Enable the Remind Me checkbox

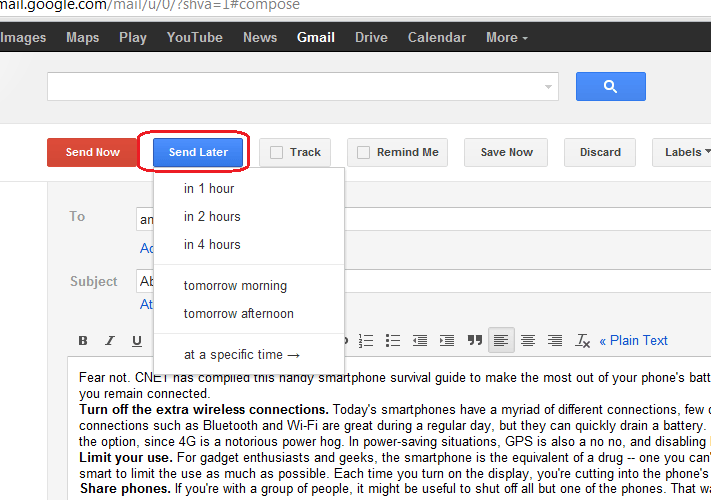click(363, 152)
